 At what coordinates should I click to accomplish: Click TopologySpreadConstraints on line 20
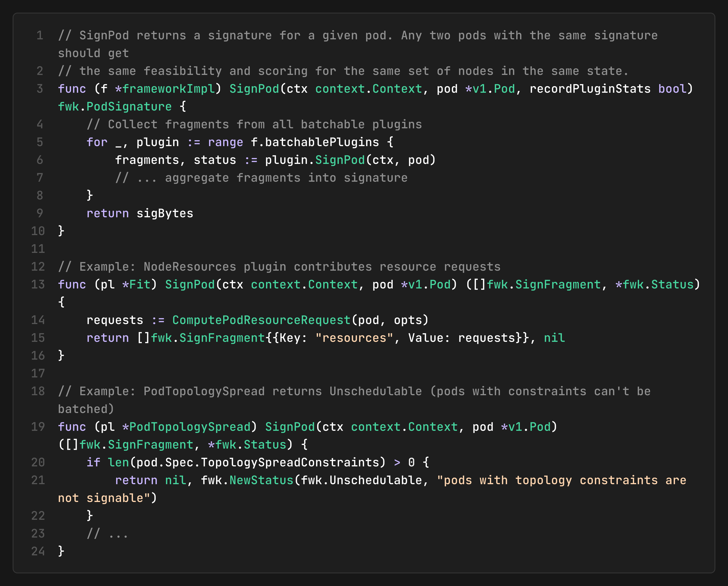[289, 462]
